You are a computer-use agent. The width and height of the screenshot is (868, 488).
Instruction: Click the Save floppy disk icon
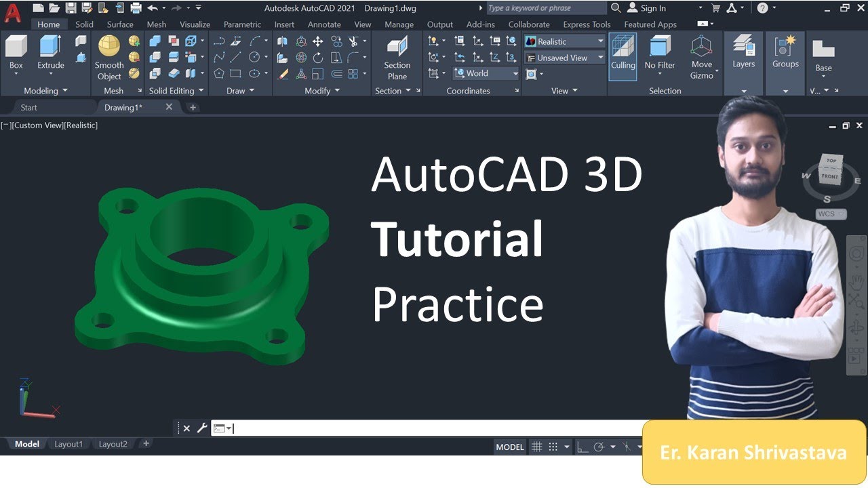71,8
